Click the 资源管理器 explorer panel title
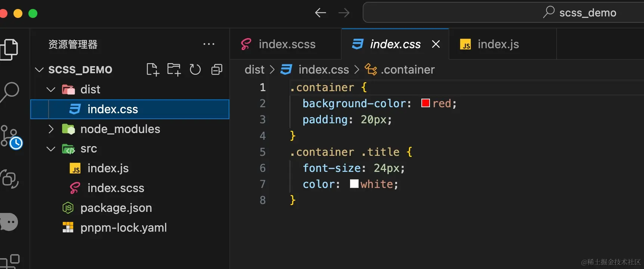Image resolution: width=644 pixels, height=269 pixels. [x=73, y=44]
